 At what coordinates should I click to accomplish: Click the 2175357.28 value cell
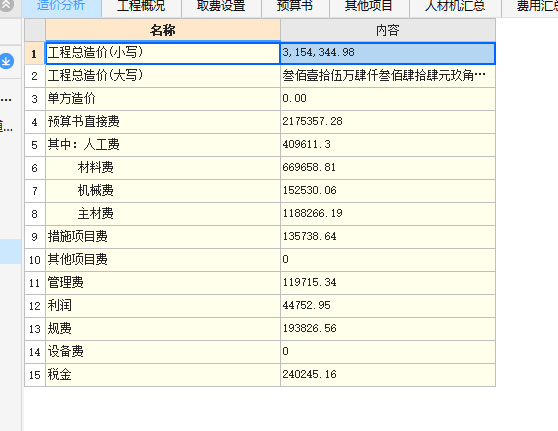pos(388,122)
